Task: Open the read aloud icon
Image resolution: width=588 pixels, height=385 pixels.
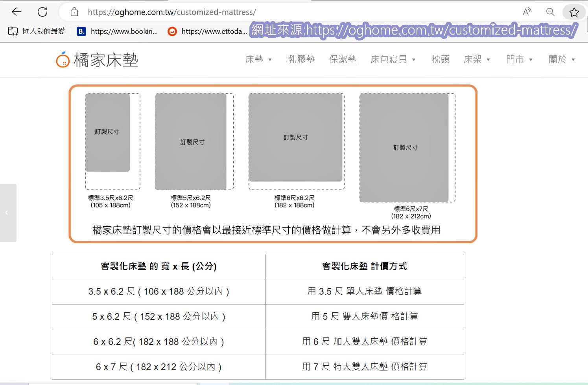Action: (x=527, y=12)
